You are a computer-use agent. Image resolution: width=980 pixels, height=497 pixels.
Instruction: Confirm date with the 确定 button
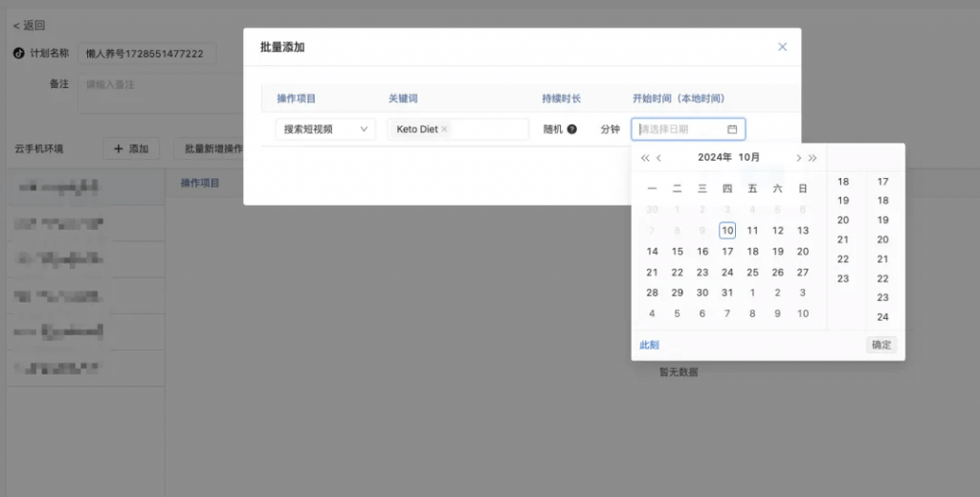(x=881, y=346)
